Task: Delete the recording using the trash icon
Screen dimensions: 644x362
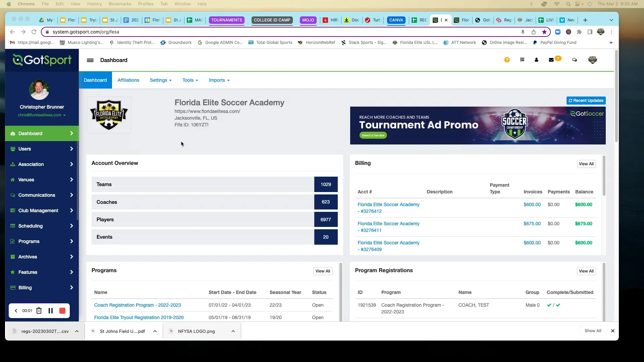Action: [39, 311]
